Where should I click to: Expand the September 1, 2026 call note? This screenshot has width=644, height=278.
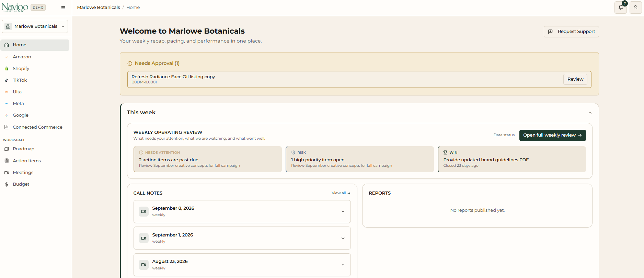point(242,238)
